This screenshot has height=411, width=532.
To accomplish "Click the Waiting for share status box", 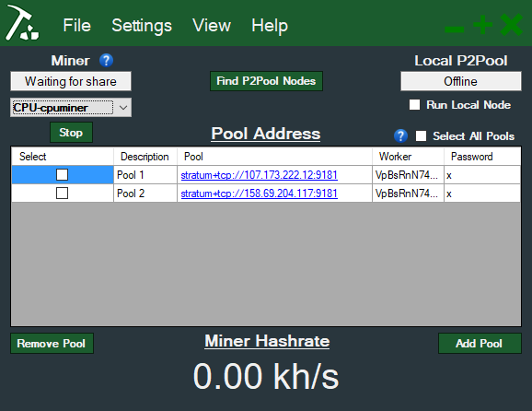I will pyautogui.click(x=71, y=81).
